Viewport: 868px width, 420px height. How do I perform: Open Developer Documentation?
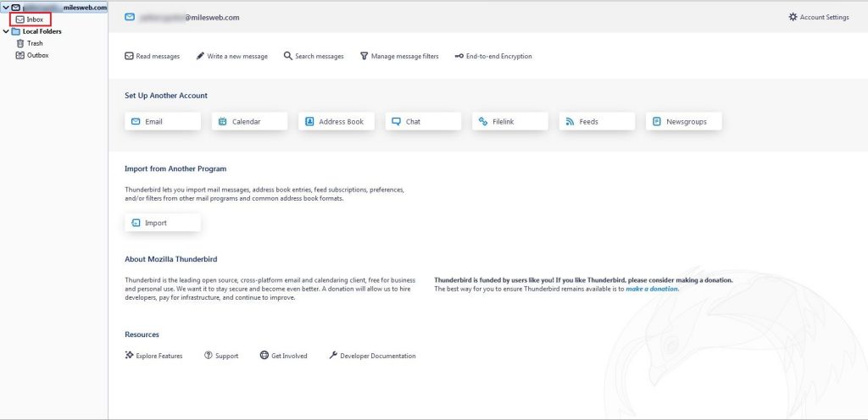click(x=373, y=356)
